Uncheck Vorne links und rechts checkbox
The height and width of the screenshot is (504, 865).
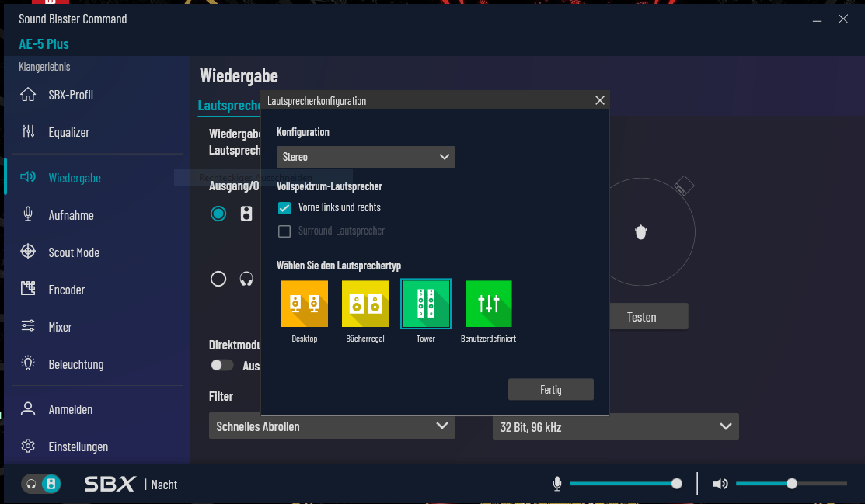[284, 208]
